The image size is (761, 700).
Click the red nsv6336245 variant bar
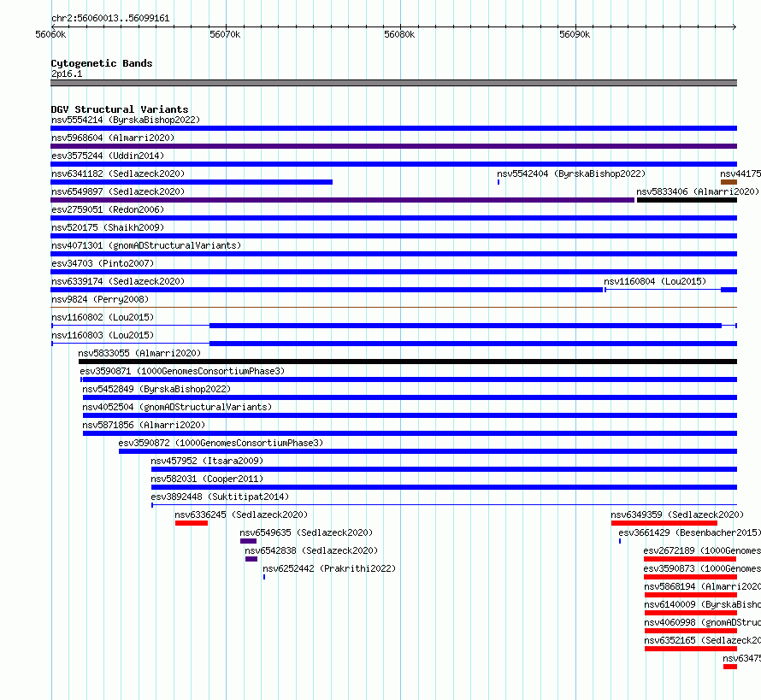point(192,523)
